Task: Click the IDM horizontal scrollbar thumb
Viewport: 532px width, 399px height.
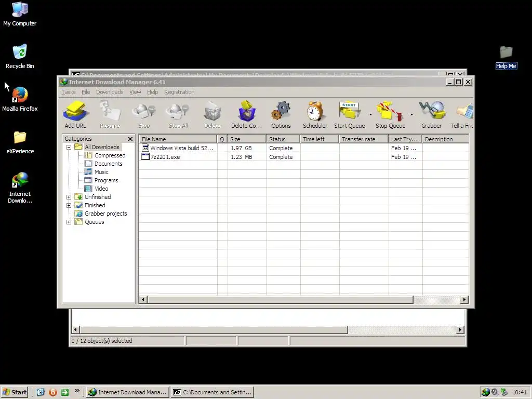Action: [x=280, y=300]
